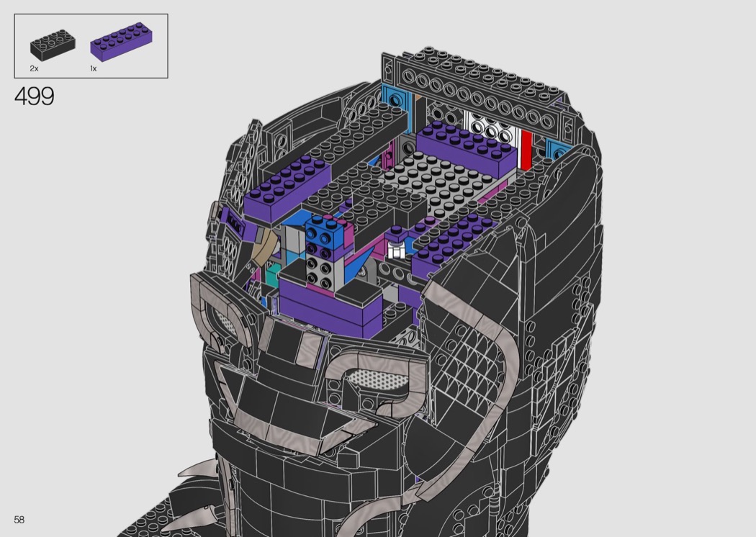Click the small white clip piece in center
The width and height of the screenshot is (756, 537).
pos(395,250)
